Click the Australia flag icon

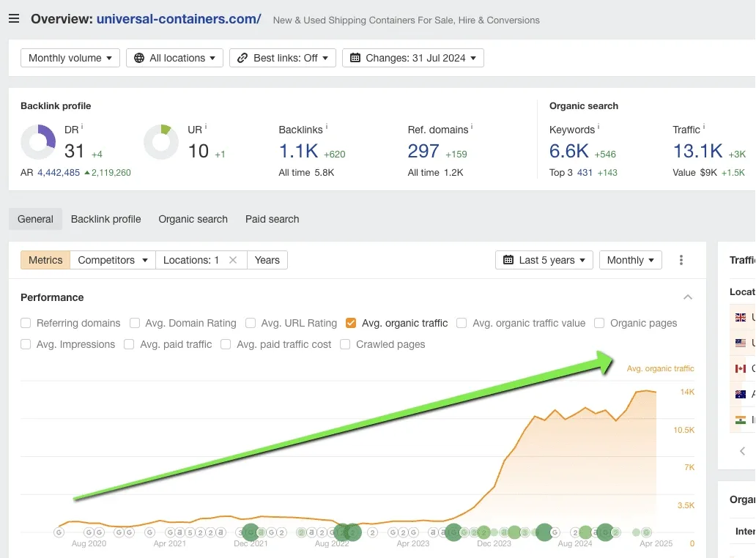(741, 394)
